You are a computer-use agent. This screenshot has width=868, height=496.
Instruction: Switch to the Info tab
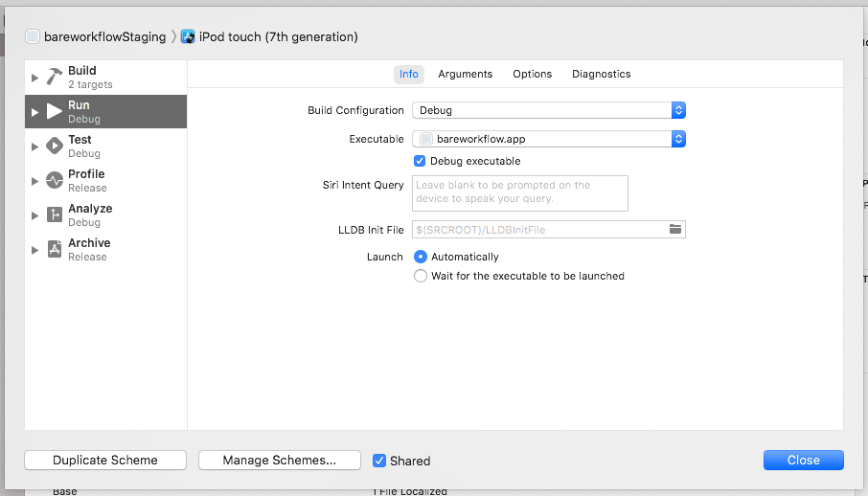click(408, 74)
